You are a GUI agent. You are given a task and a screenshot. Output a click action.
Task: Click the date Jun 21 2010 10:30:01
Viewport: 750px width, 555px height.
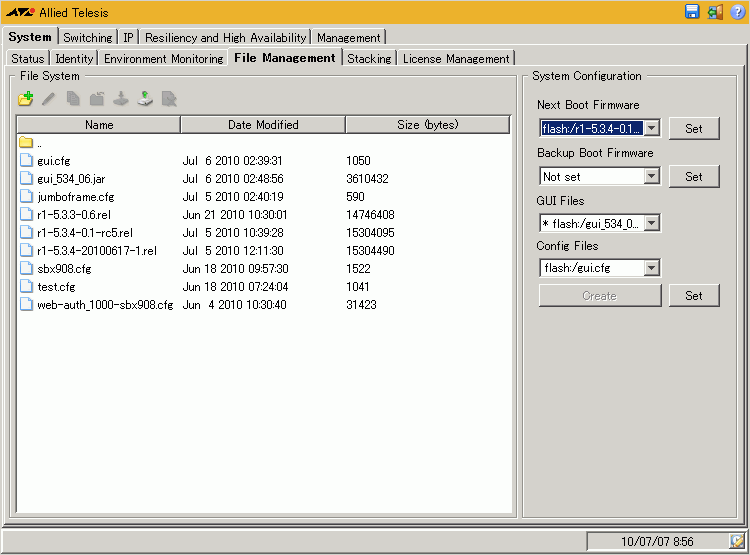[235, 214]
